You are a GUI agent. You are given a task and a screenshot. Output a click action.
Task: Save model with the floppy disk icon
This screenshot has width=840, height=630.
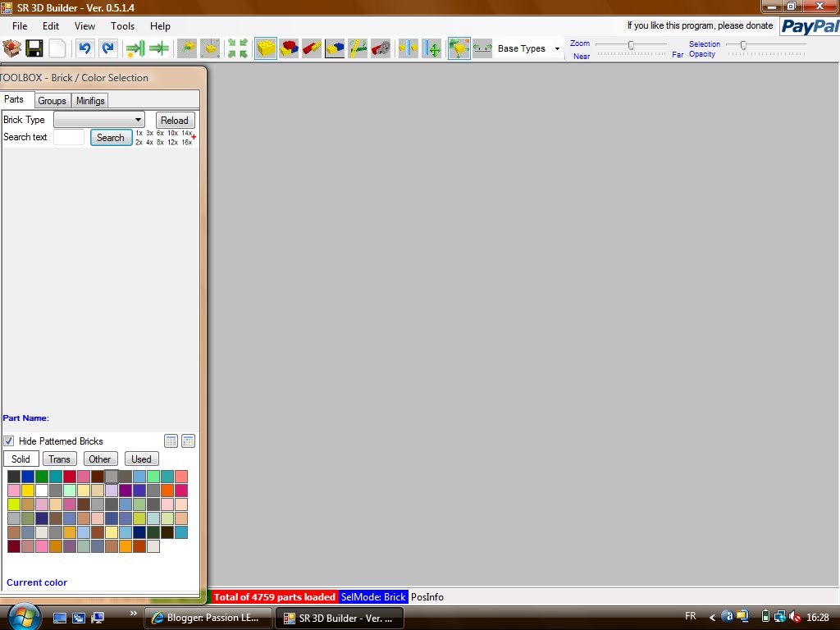click(x=34, y=48)
